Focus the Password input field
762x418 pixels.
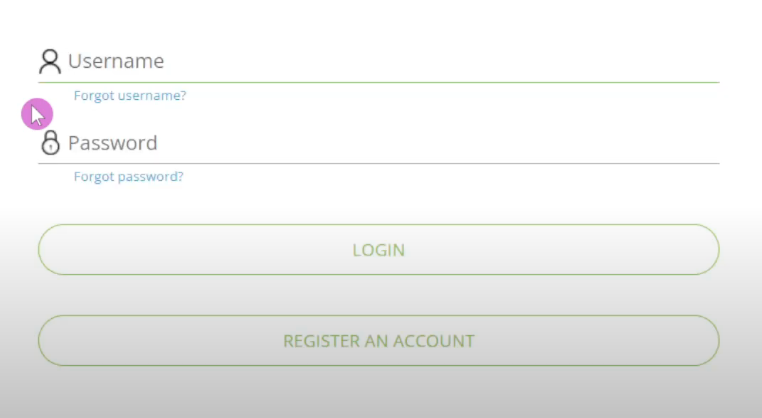coord(390,144)
